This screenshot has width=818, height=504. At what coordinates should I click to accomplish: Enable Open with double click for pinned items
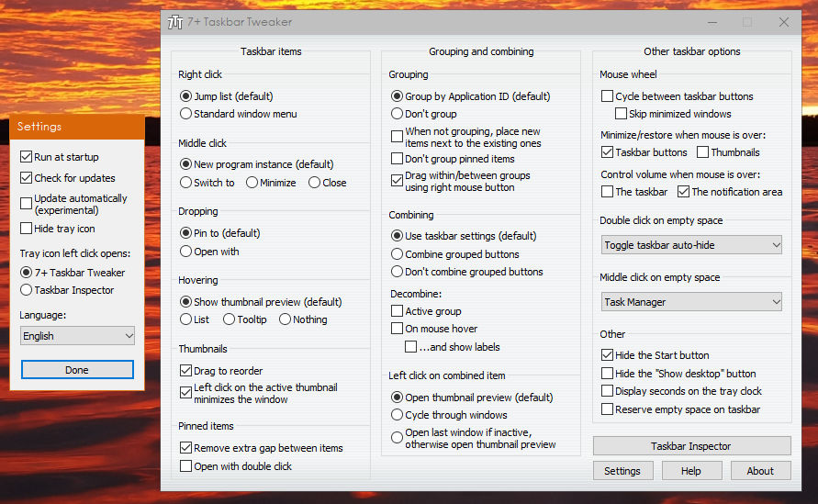tap(236, 466)
